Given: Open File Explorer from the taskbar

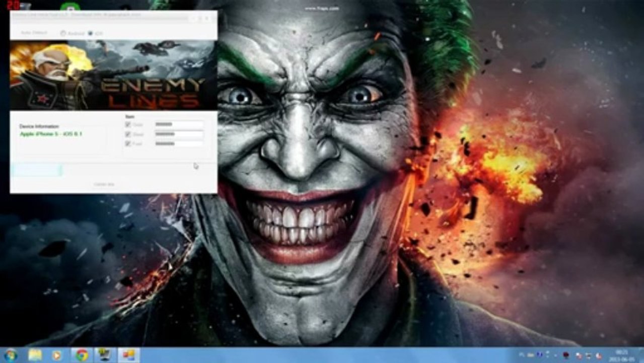Looking at the screenshot, I should coord(35,355).
